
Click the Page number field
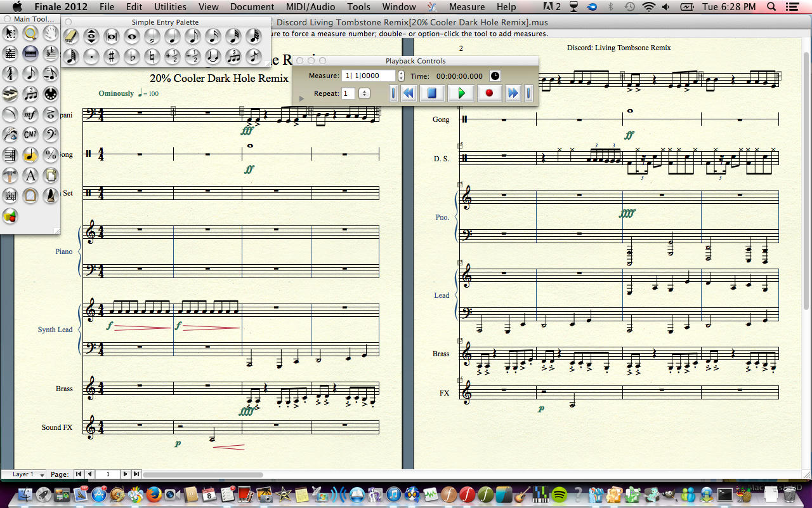(108, 474)
